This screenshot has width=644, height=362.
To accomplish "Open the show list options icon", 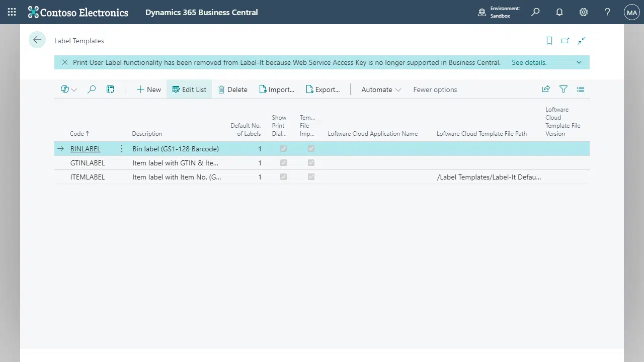I will pos(581,89).
